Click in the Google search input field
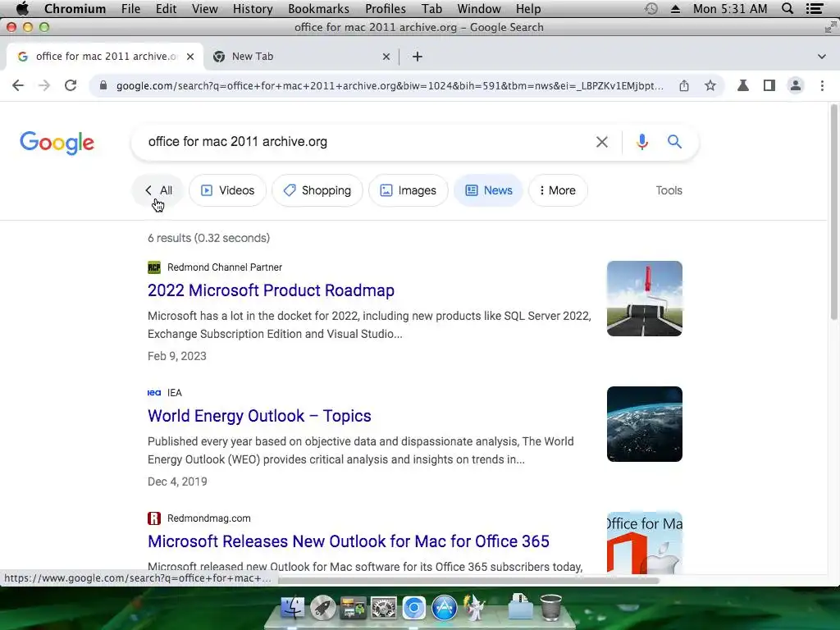840x630 pixels. point(364,142)
